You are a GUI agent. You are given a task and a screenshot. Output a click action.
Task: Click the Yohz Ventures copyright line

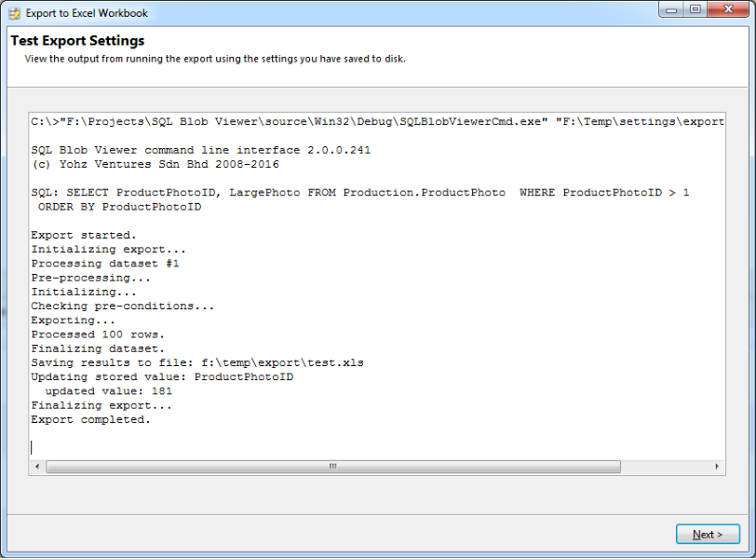[x=154, y=164]
